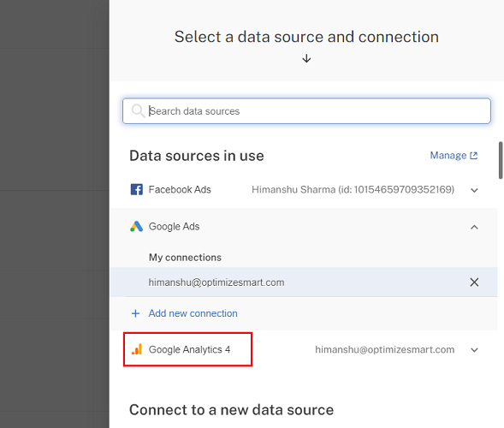Click the Himanshu Sharma Facebook connection text

point(353,189)
